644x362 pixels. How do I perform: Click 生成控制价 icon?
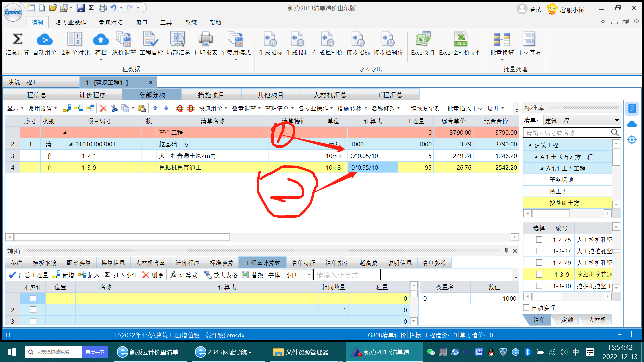[x=328, y=39]
